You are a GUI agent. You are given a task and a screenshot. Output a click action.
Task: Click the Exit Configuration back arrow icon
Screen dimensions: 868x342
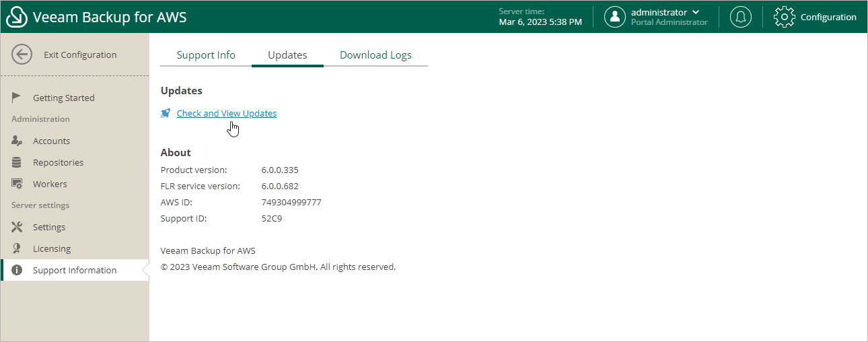[22, 55]
